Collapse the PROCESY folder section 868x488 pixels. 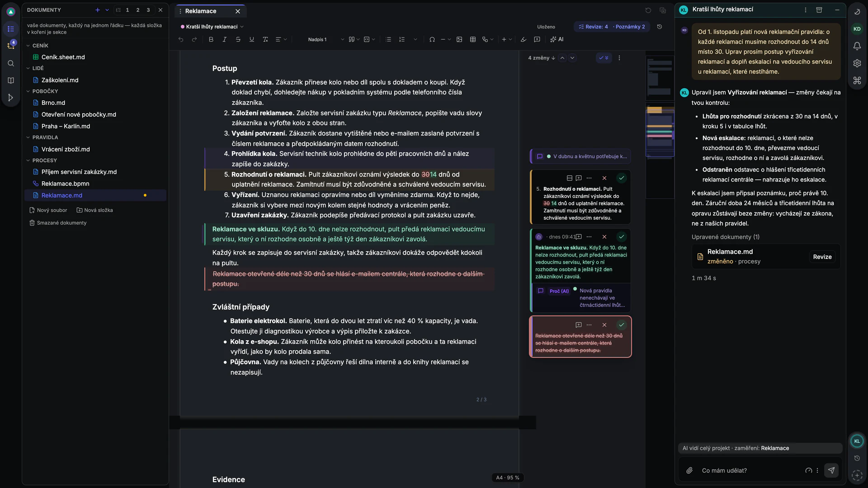click(28, 160)
